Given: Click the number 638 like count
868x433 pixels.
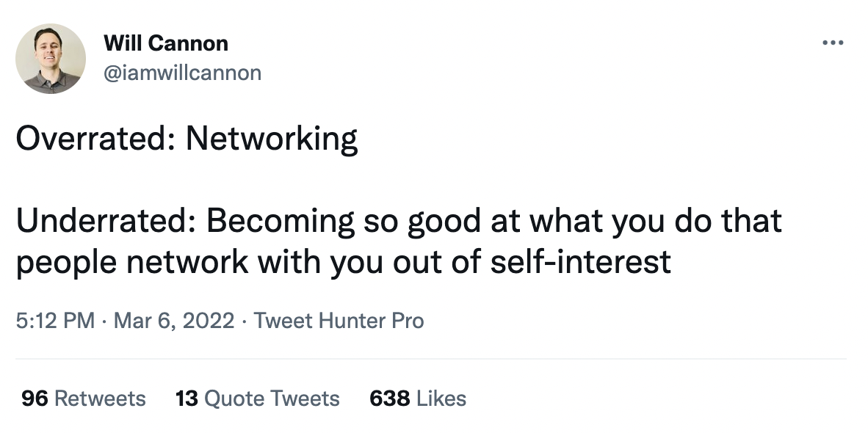Looking at the screenshot, I should (389, 399).
